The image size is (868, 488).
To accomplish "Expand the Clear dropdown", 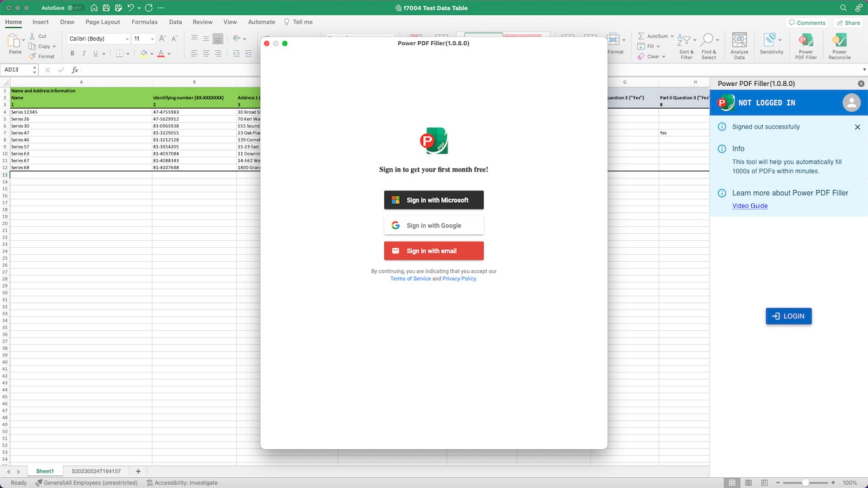I will 664,57.
